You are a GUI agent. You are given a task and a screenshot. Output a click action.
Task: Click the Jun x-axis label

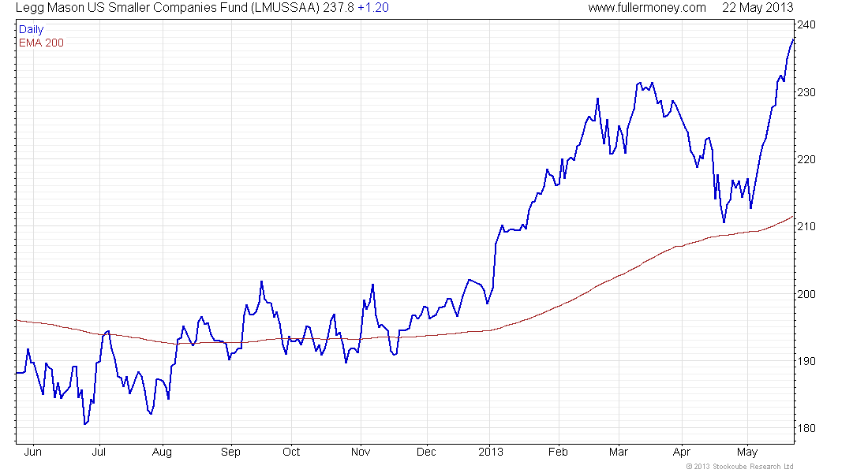pos(32,452)
